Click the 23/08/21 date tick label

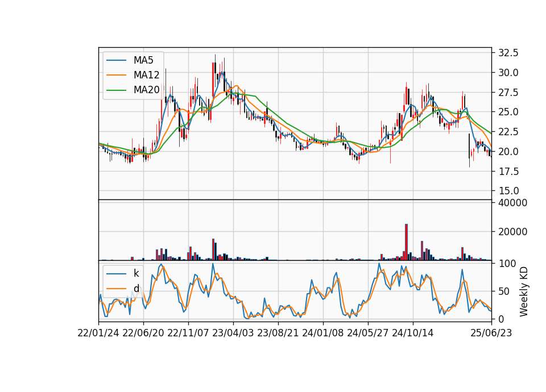[x=278, y=333]
